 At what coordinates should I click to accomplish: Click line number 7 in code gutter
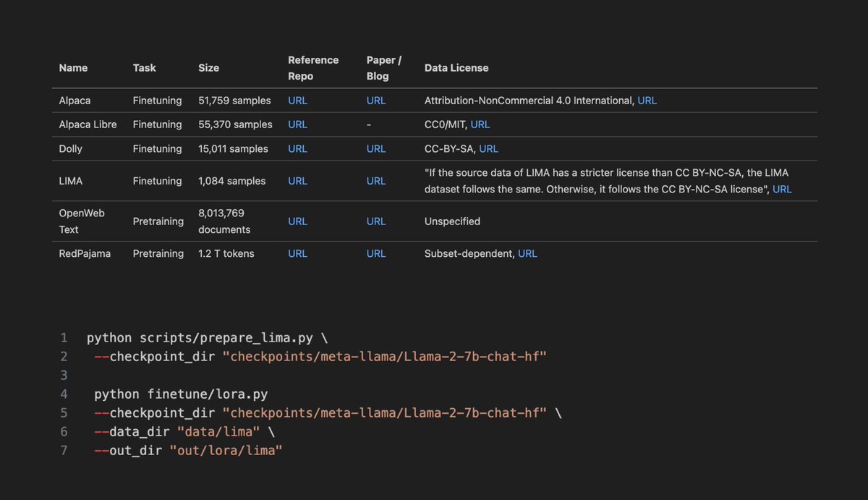coord(64,451)
